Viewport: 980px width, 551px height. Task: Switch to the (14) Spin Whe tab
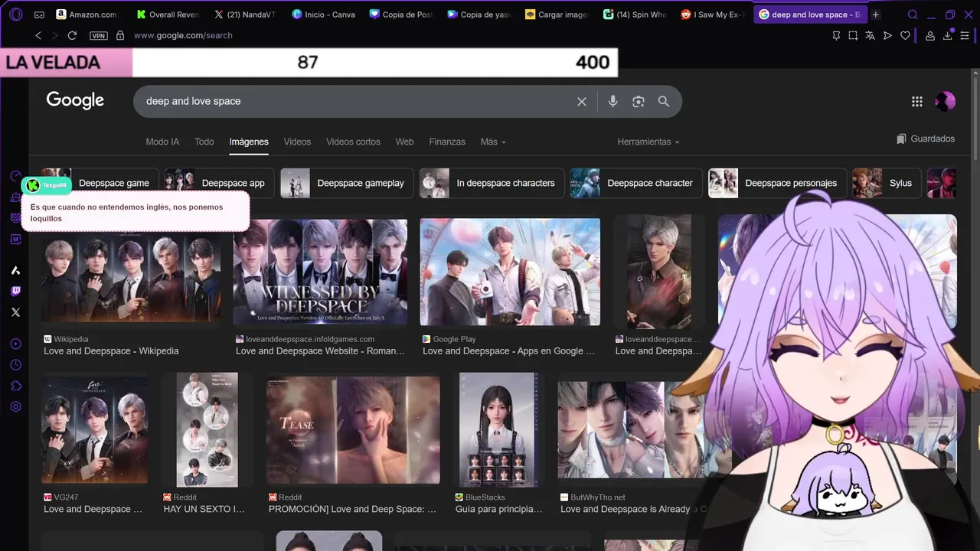click(634, 15)
